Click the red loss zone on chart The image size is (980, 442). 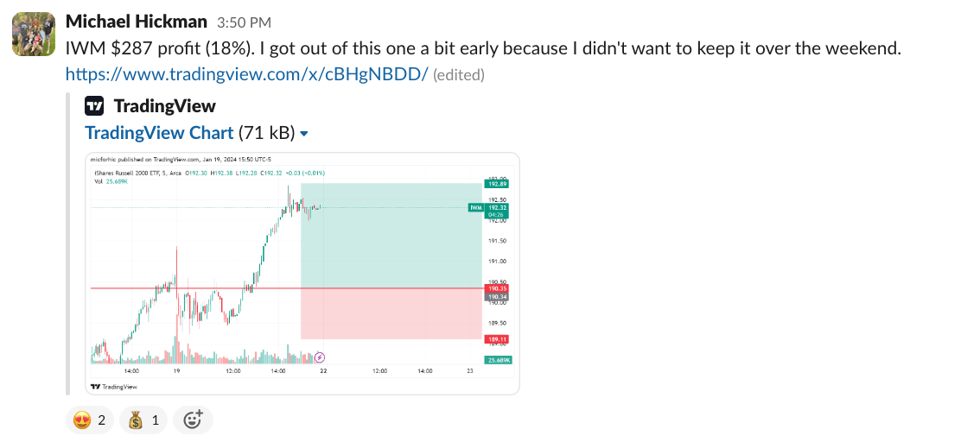[391, 313]
